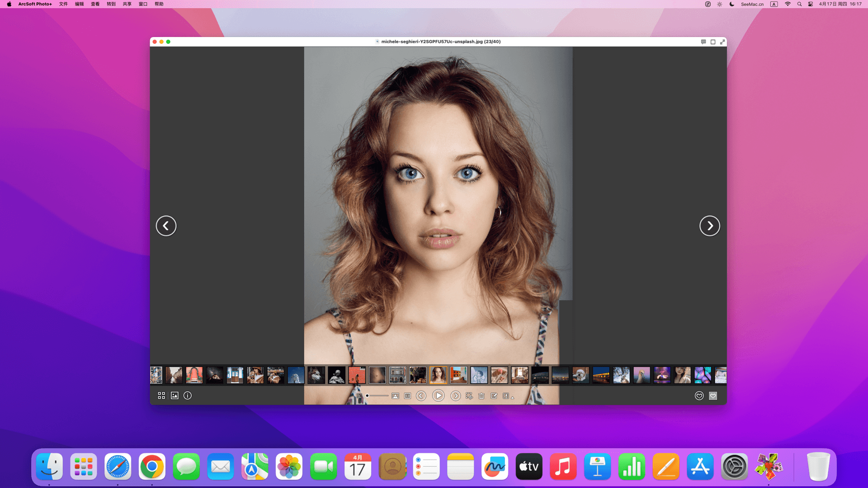Image resolution: width=868 pixels, height=488 pixels.
Task: Select the white fluffy dog thumbnail
Action: (x=580, y=375)
